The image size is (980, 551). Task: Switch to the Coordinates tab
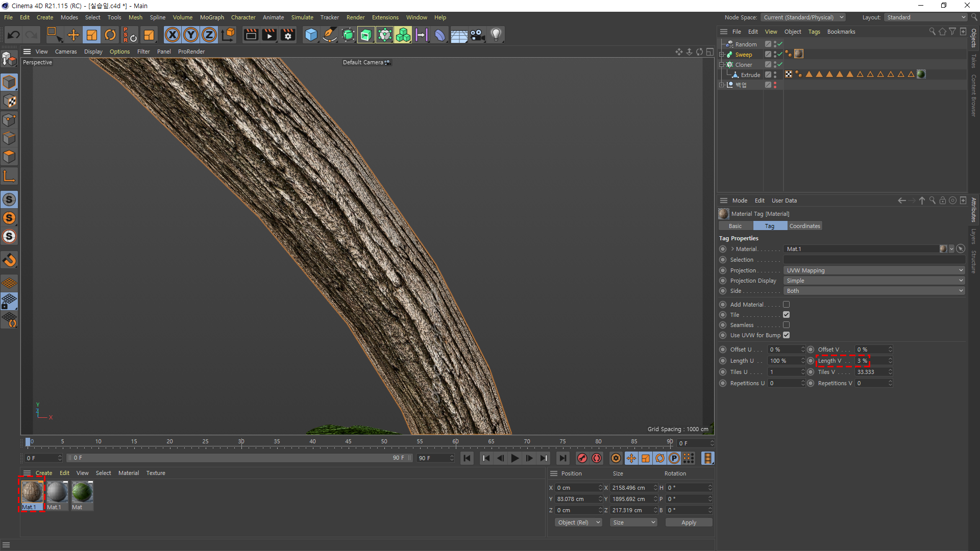point(804,226)
